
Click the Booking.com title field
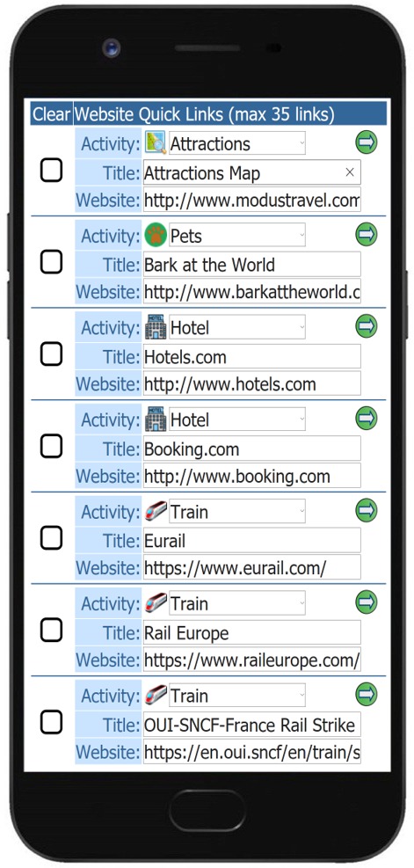[x=252, y=449]
